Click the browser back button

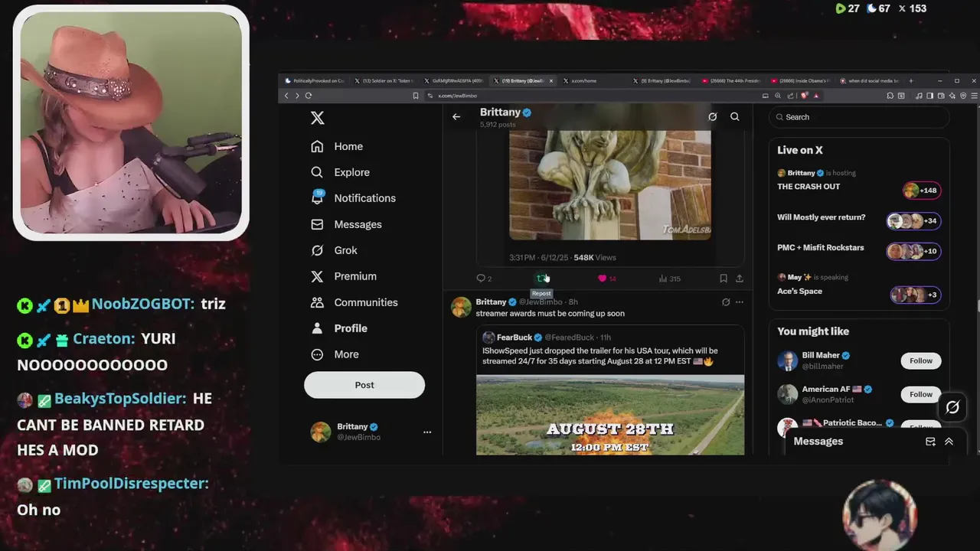pos(286,96)
